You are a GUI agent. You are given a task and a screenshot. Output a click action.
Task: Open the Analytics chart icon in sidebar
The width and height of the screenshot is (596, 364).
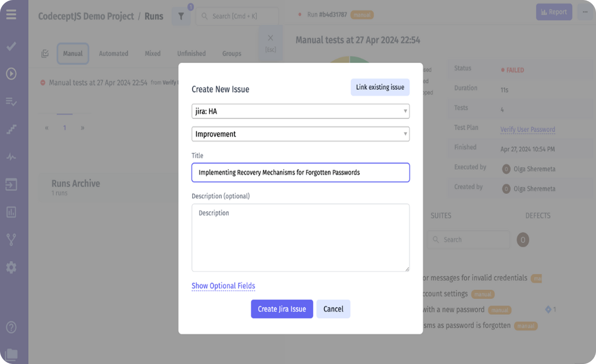[x=11, y=212]
